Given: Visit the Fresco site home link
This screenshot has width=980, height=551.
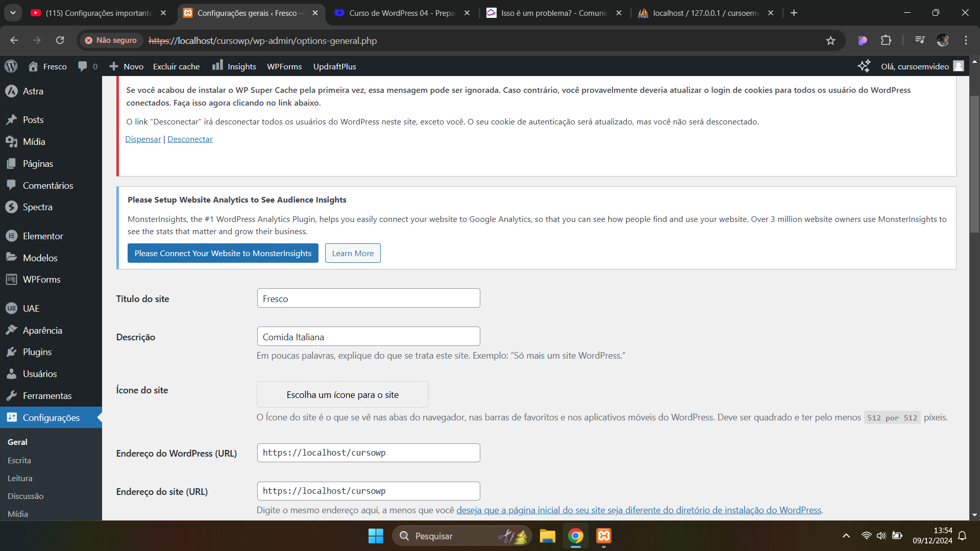Looking at the screenshot, I should 47,66.
